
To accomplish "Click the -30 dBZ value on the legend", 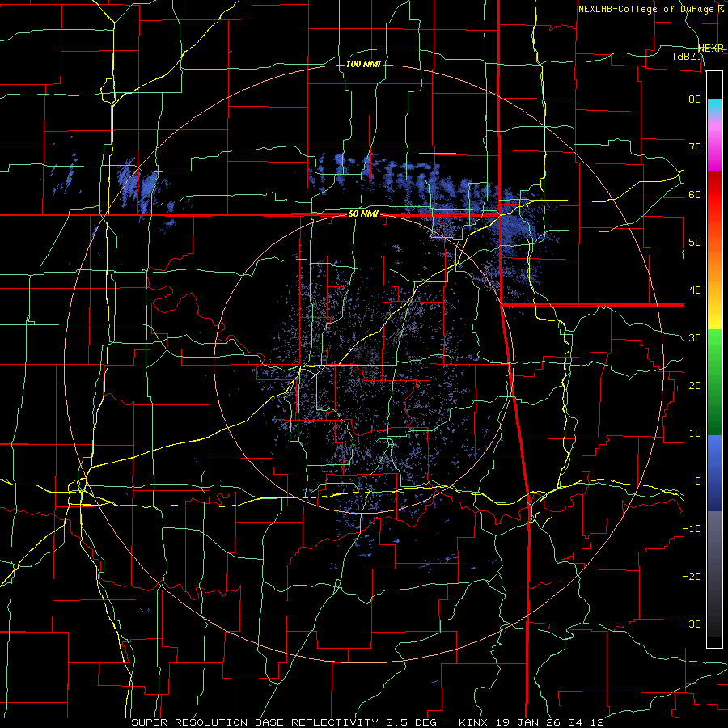I will tap(692, 624).
